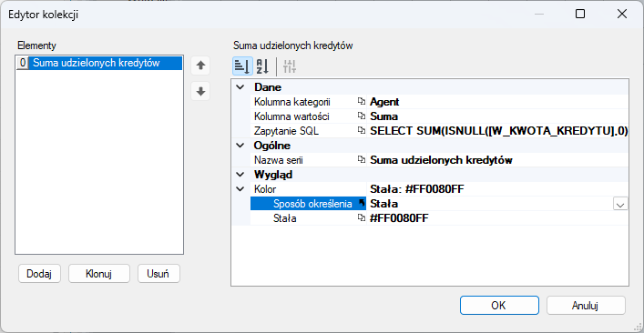Screen dimensions: 644x333
Task: Click the 'Stała: #FF0080FF' Kolor summary value
Action: (x=418, y=189)
